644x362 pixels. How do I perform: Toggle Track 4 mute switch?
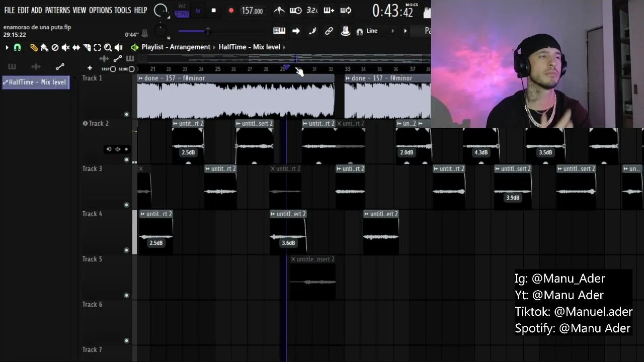126,250
